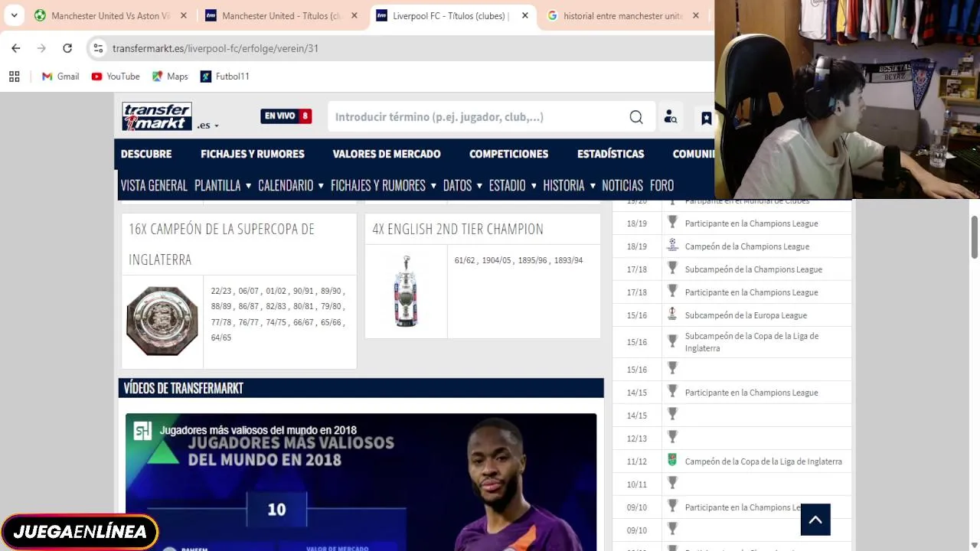Viewport: 980px width, 551px height.
Task: Click the video channel logo icon
Action: tap(142, 431)
